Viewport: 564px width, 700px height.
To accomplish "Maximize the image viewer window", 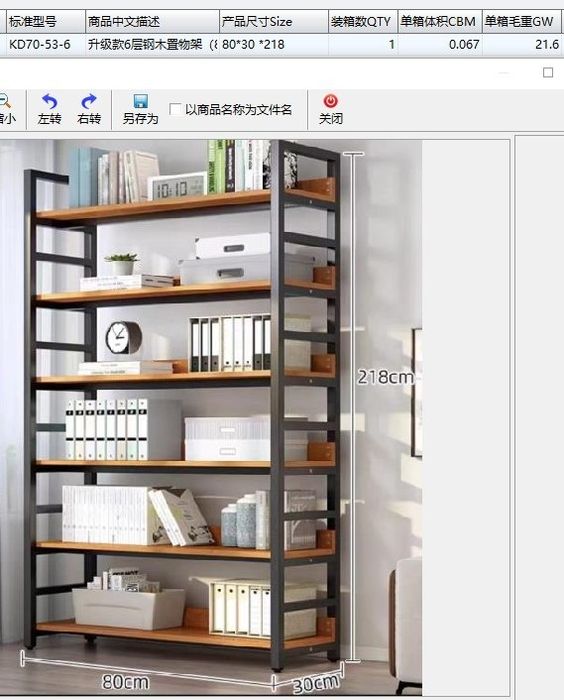I will 548,72.
